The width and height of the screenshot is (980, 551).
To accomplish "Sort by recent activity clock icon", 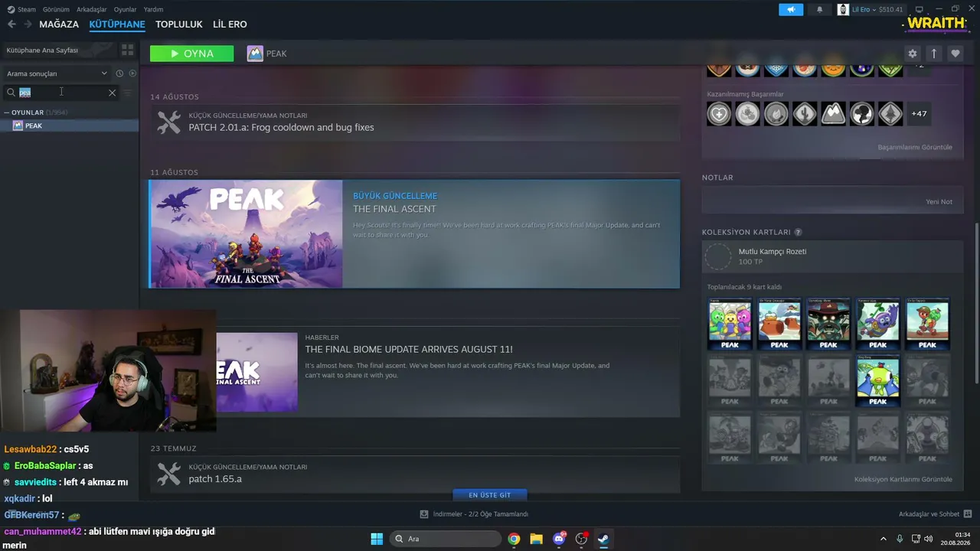I will click(119, 73).
